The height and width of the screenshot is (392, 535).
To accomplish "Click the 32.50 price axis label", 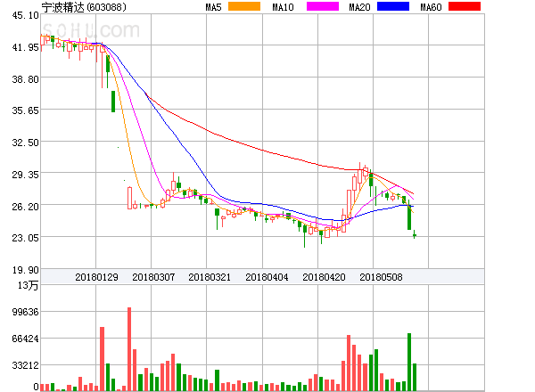I will (x=26, y=143).
